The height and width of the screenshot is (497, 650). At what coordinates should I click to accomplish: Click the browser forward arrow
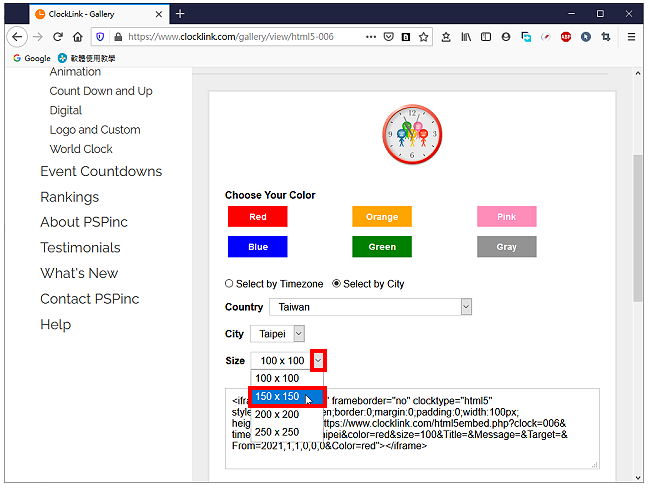[x=38, y=37]
